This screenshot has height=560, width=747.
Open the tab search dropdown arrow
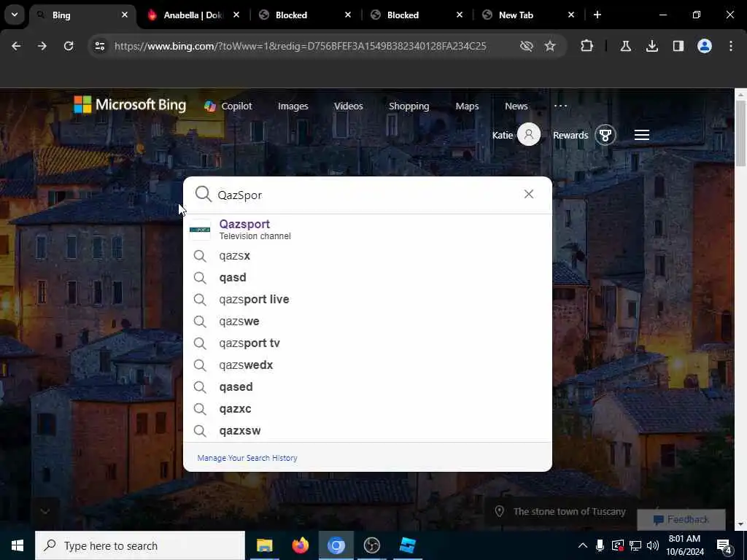pyautogui.click(x=15, y=15)
